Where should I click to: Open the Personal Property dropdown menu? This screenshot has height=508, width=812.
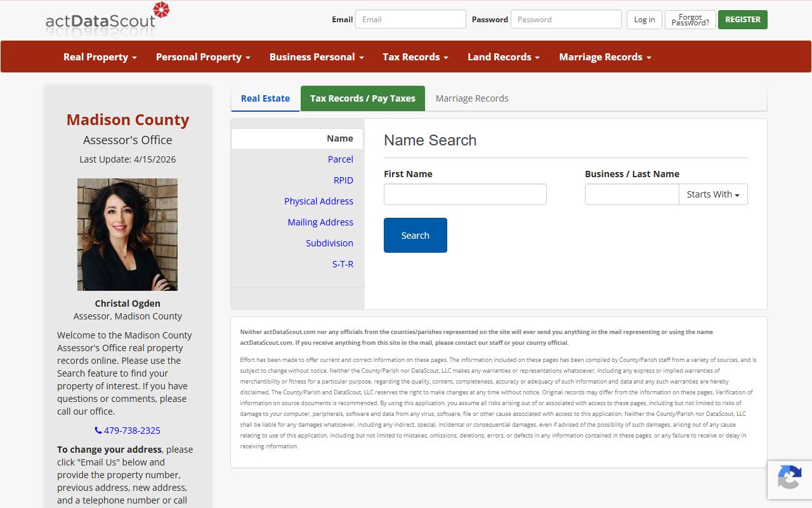click(x=203, y=57)
